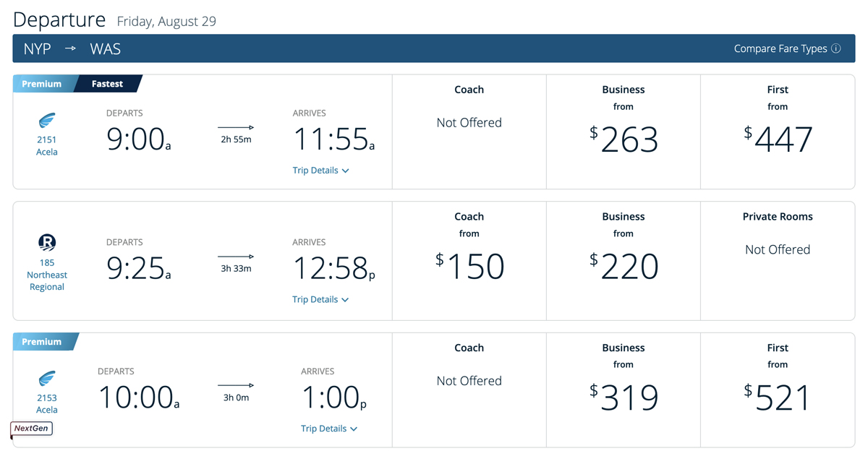Expand Trip Details for the 10:00a Acela
Image resolution: width=868 pixels, height=451 pixels.
pyautogui.click(x=329, y=429)
